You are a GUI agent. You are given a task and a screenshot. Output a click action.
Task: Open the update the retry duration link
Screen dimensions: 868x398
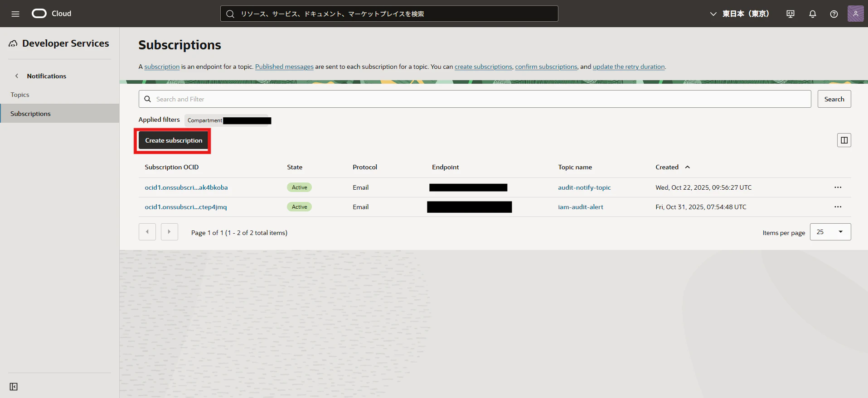[629, 67]
